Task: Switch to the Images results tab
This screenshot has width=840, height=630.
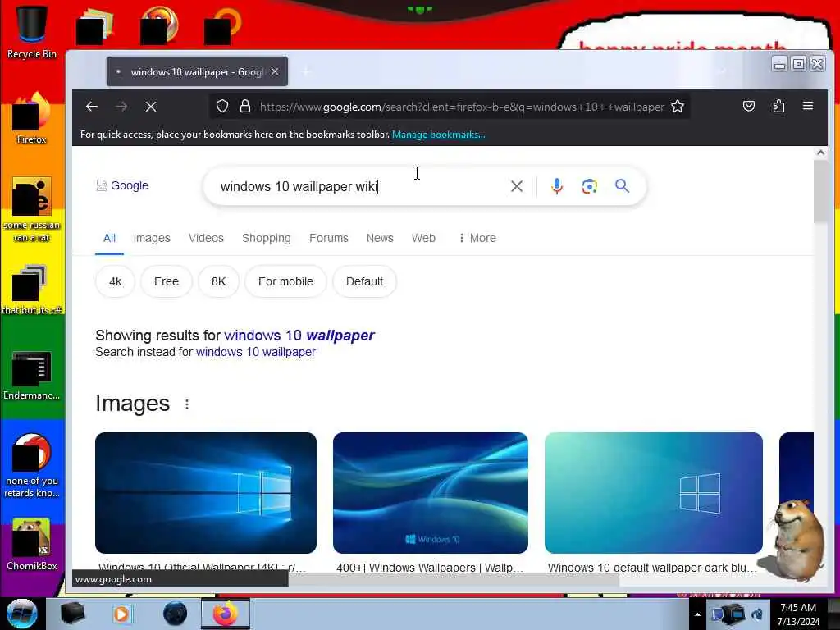Action: click(x=152, y=238)
